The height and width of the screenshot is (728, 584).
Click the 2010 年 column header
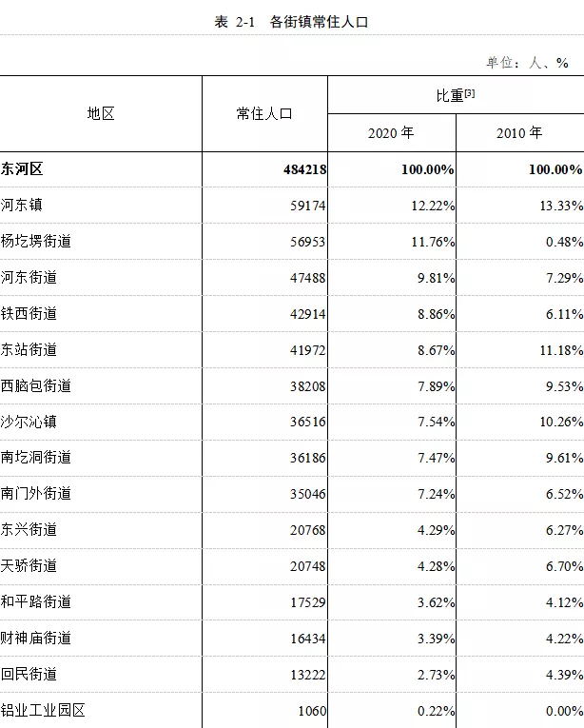(x=519, y=133)
